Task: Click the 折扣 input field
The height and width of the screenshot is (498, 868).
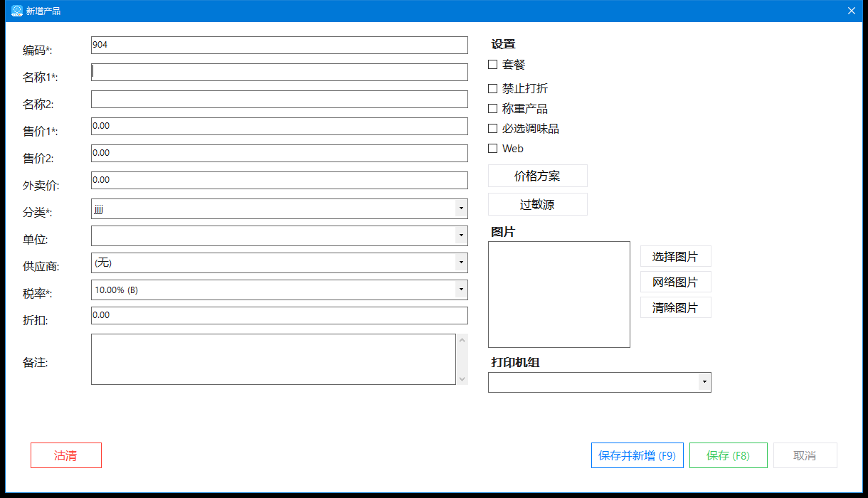Action: click(280, 316)
